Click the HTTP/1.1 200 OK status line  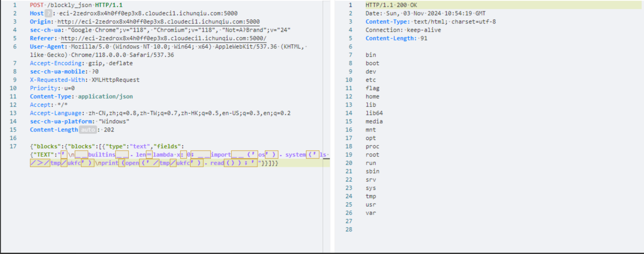[x=391, y=5]
